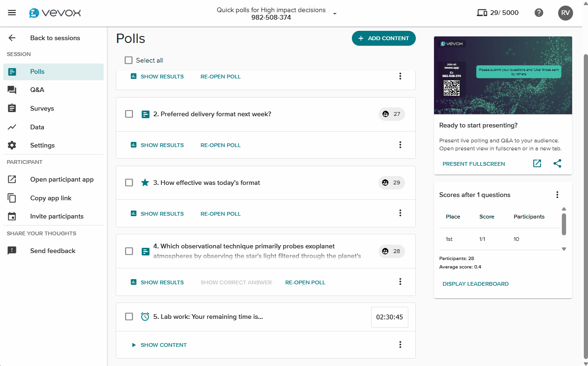
Task: Click the presentation preview thumbnail
Action: tap(503, 75)
